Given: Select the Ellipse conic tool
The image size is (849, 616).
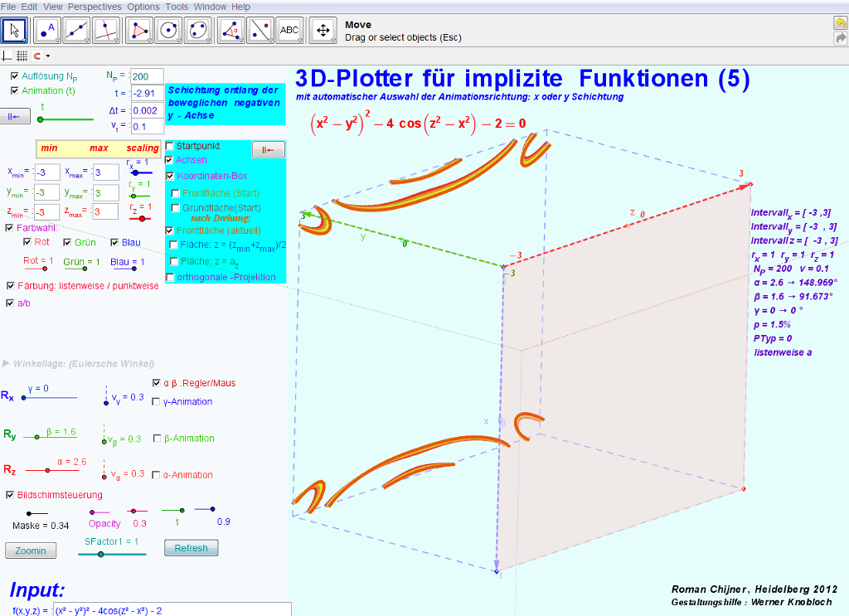Looking at the screenshot, I should [x=199, y=31].
